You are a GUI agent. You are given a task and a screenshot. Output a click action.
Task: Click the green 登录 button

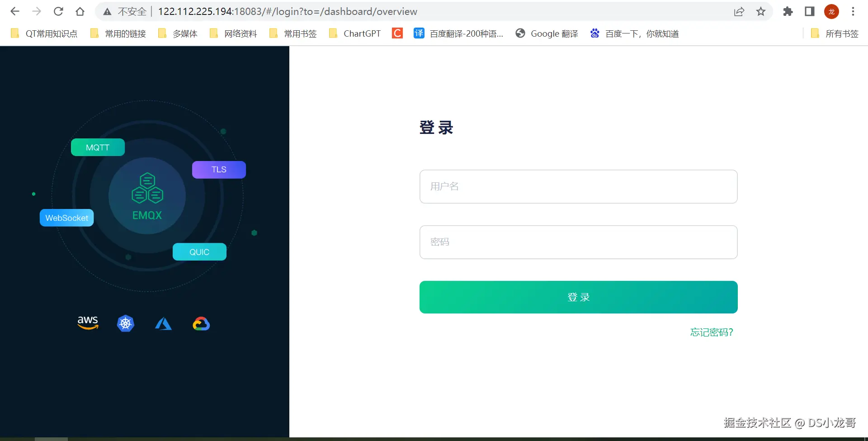pos(579,297)
